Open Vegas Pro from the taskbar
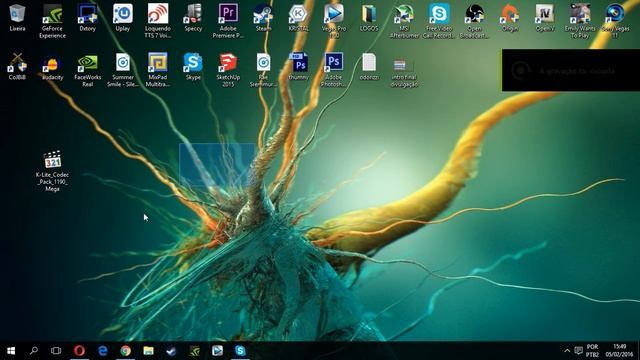Screen dimensions: 640x360 (217, 351)
